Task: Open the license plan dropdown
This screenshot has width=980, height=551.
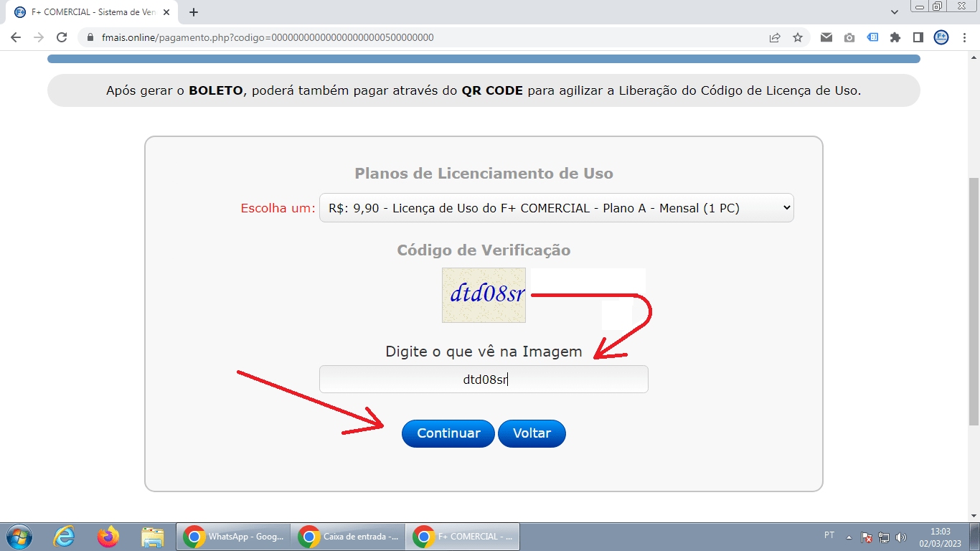Action: (x=557, y=208)
